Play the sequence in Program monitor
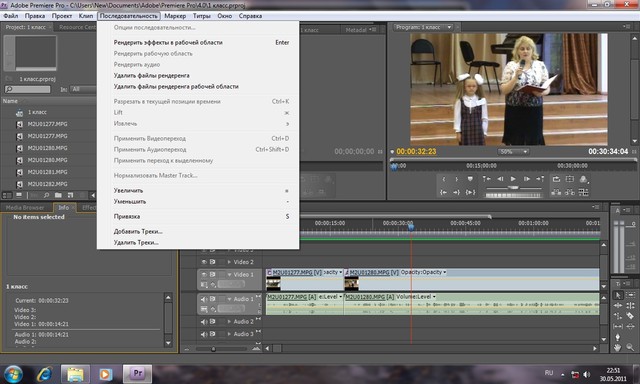Screen dimensions: 640x384 pos(513,179)
